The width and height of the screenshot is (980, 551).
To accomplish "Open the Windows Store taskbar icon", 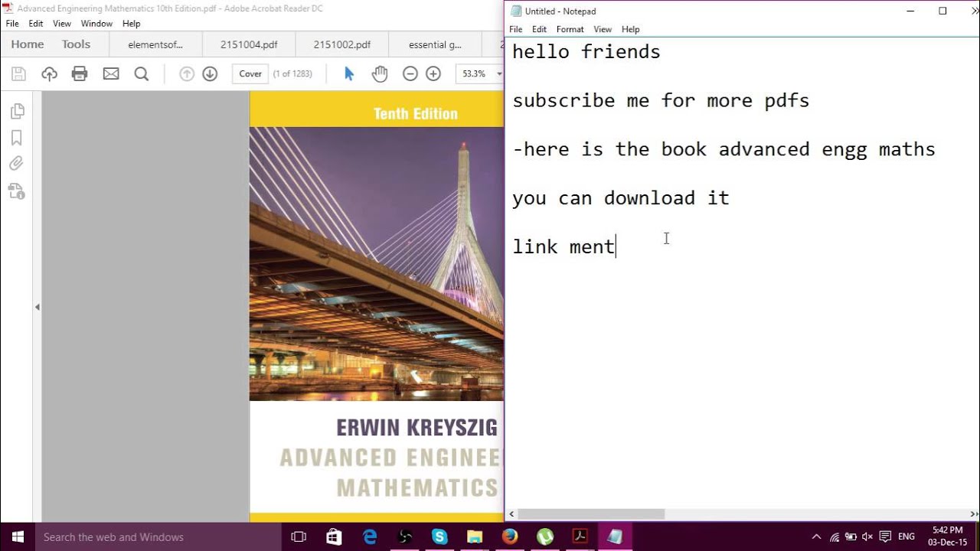I will coord(334,537).
